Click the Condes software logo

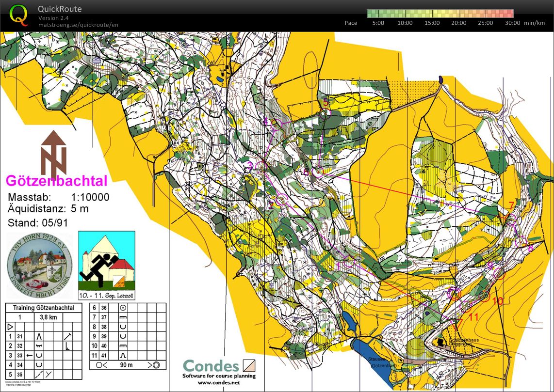point(219,367)
